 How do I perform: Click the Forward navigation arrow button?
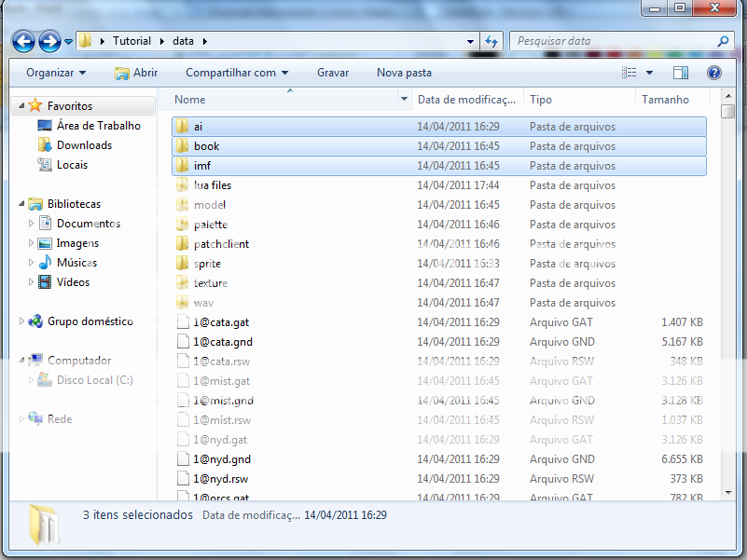click(x=49, y=41)
